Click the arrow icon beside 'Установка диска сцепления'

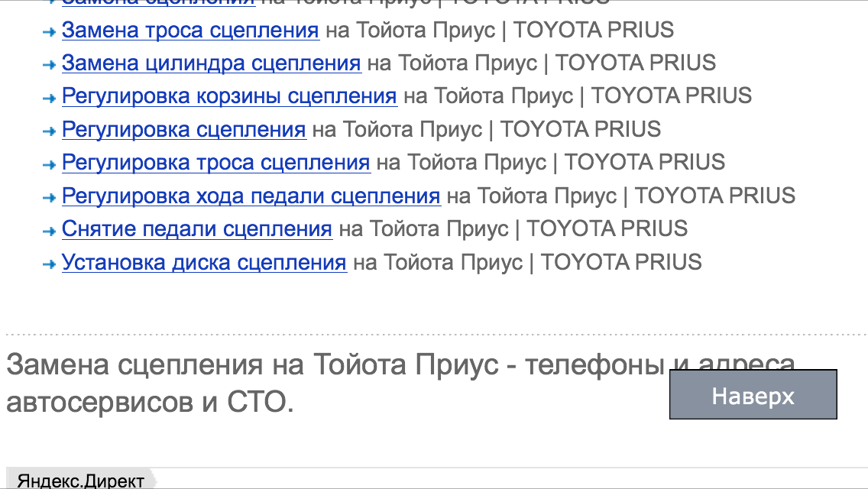48,262
